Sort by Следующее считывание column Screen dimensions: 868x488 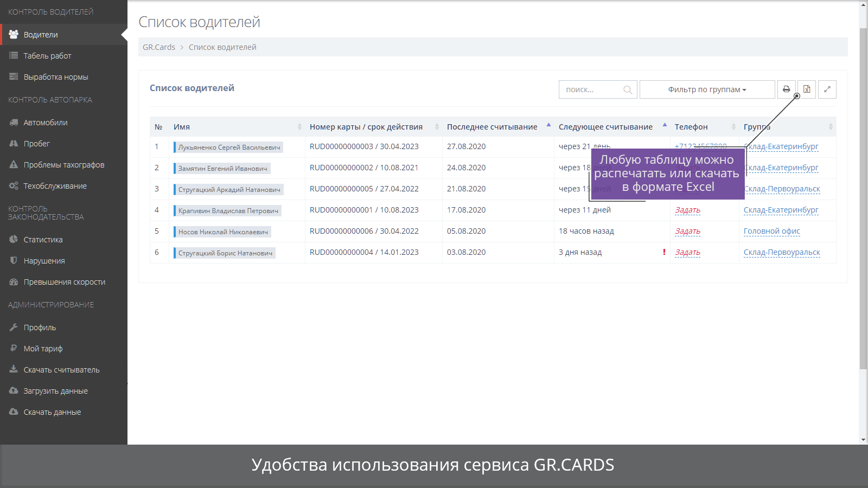pos(612,127)
